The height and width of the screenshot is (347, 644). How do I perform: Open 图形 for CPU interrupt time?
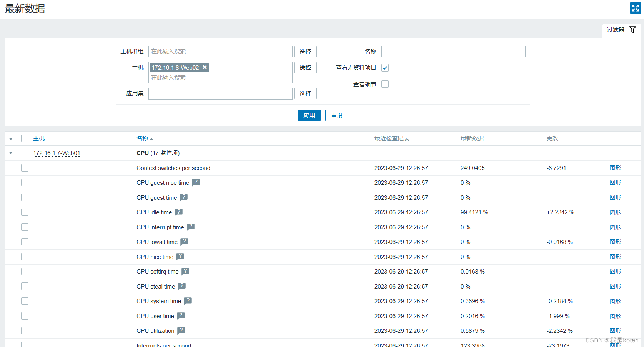click(615, 227)
